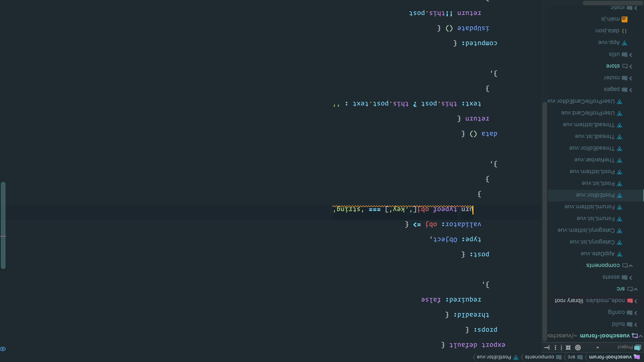The width and height of the screenshot is (644, 362).
Task: Expand the pages folder
Action: pos(631,90)
